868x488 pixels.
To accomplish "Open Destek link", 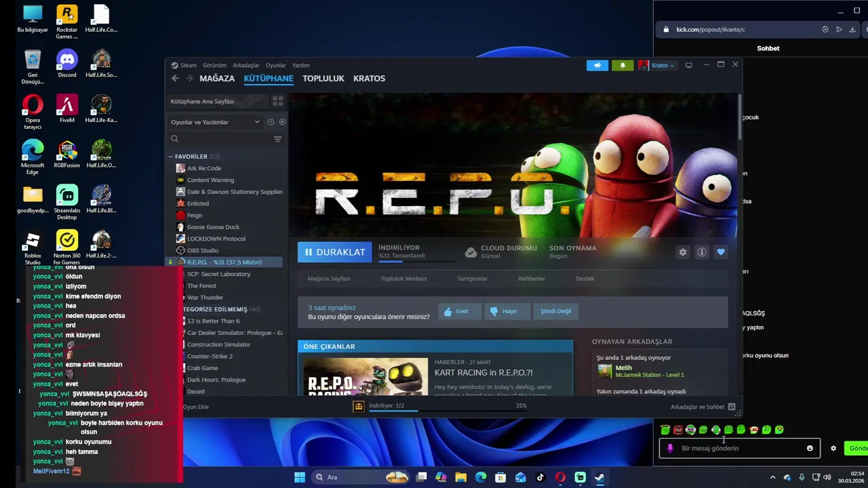I will [x=585, y=279].
